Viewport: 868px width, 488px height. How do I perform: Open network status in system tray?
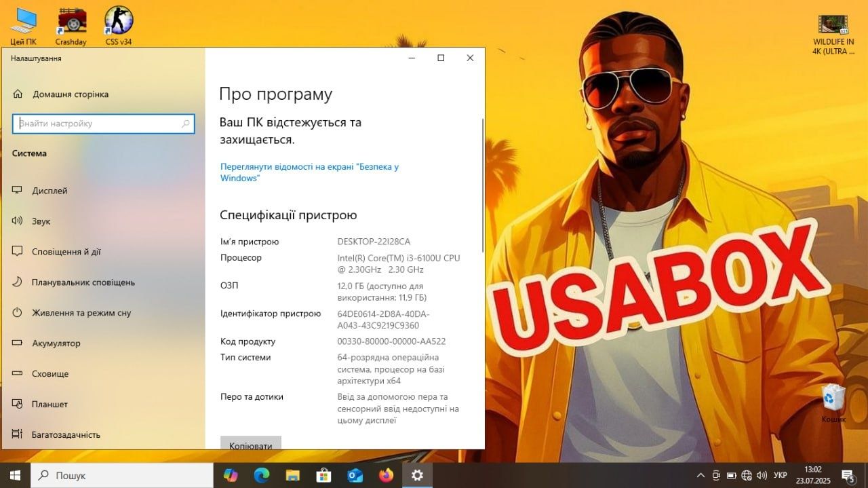(747, 475)
